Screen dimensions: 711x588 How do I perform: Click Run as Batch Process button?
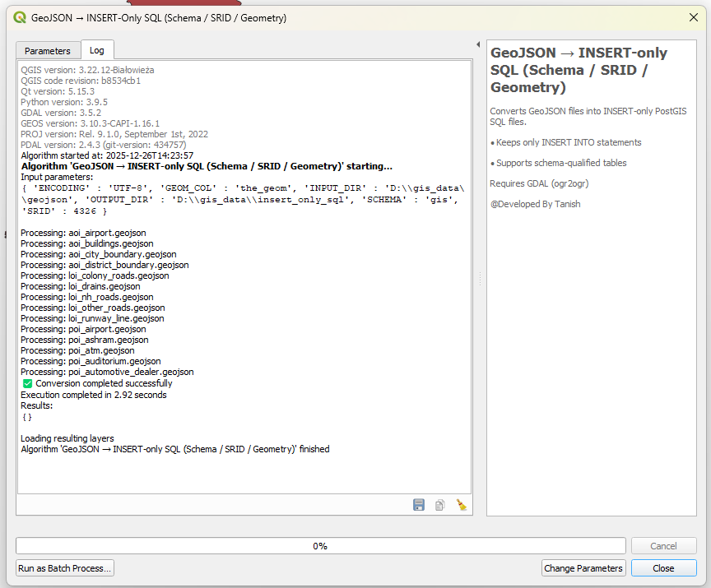pyautogui.click(x=65, y=568)
